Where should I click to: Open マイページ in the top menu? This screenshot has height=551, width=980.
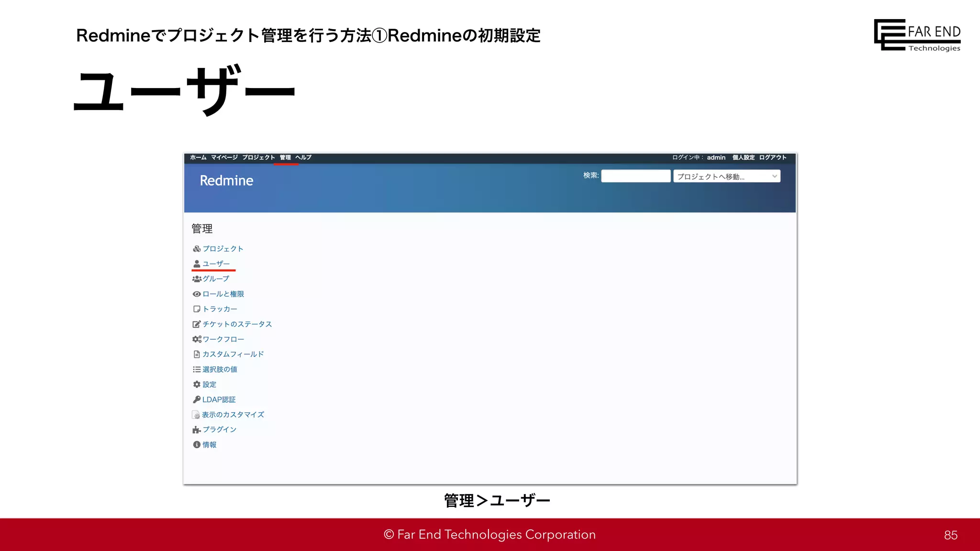point(224,157)
